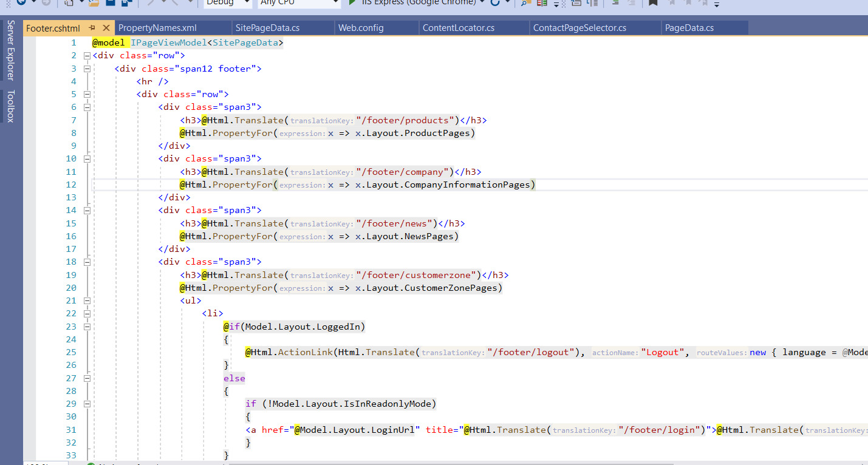Collapse the span12 footer div on line 3
The height and width of the screenshot is (465, 868).
point(87,69)
